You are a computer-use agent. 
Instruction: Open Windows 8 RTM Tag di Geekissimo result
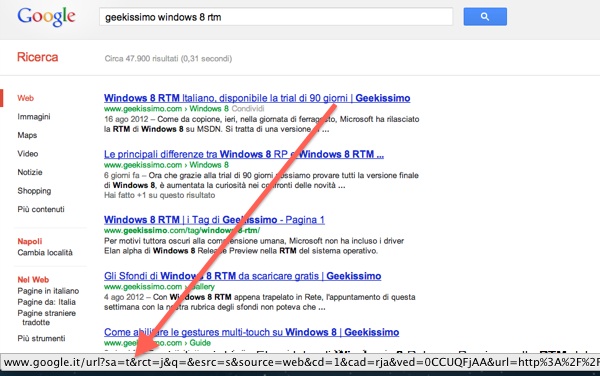[214, 220]
